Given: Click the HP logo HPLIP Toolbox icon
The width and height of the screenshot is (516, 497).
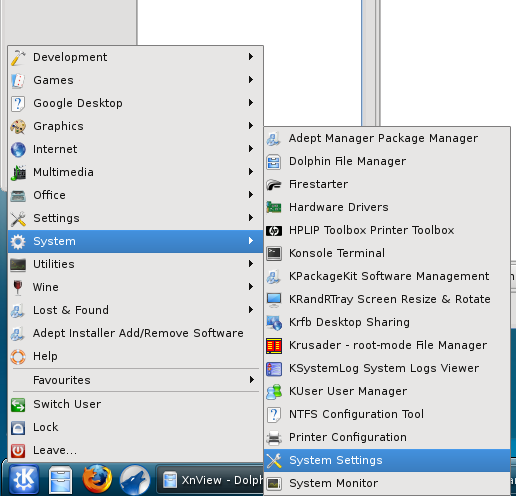Looking at the screenshot, I should point(274,230).
